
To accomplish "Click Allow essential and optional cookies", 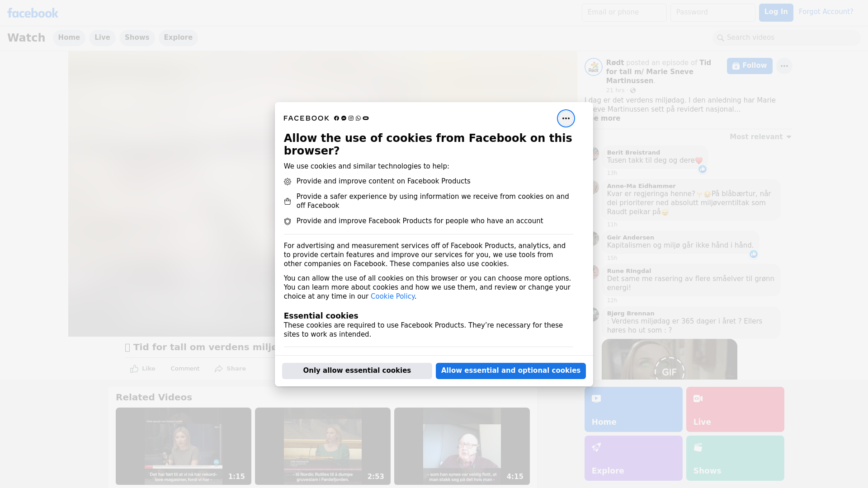I will 510,371.
